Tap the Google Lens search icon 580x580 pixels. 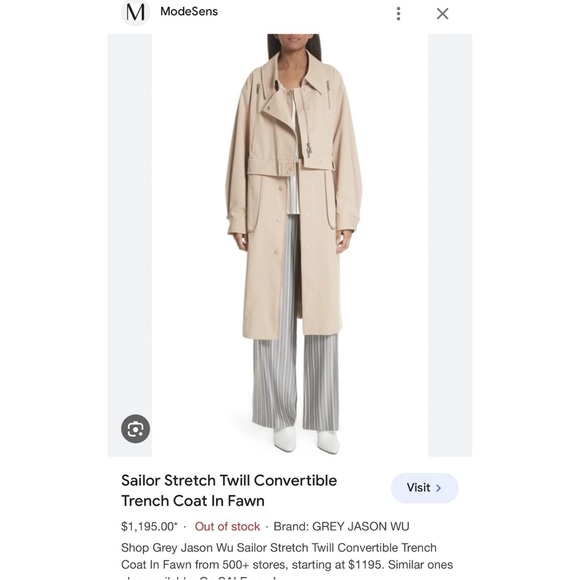[135, 429]
